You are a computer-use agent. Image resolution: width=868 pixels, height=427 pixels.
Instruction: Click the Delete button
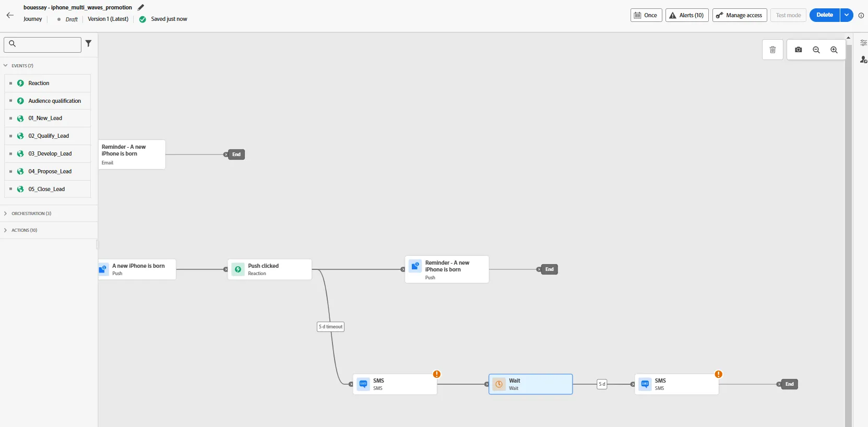coord(825,15)
